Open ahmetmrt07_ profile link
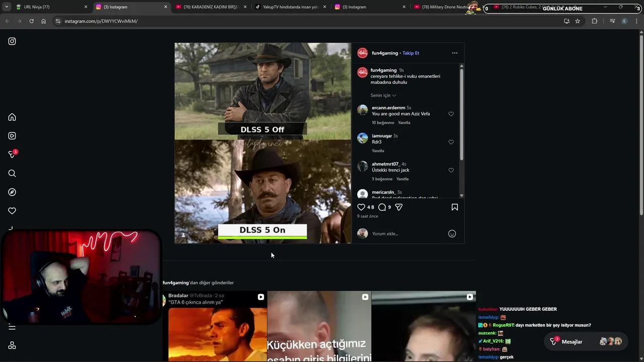Image resolution: width=644 pixels, height=362 pixels. tap(385, 164)
